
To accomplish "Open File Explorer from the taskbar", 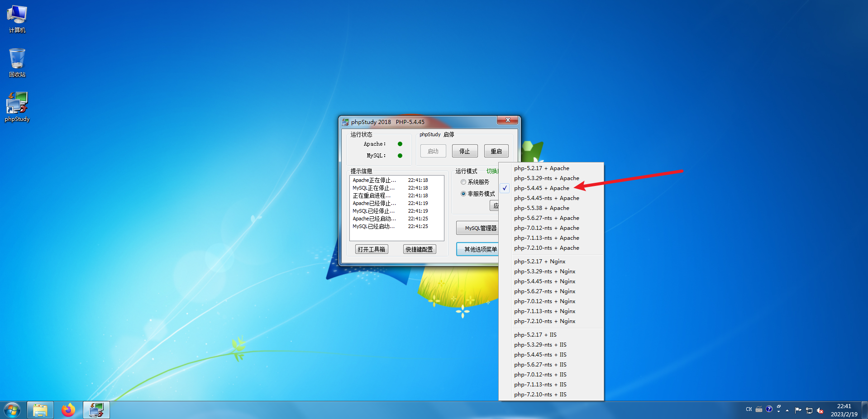I will tap(40, 410).
